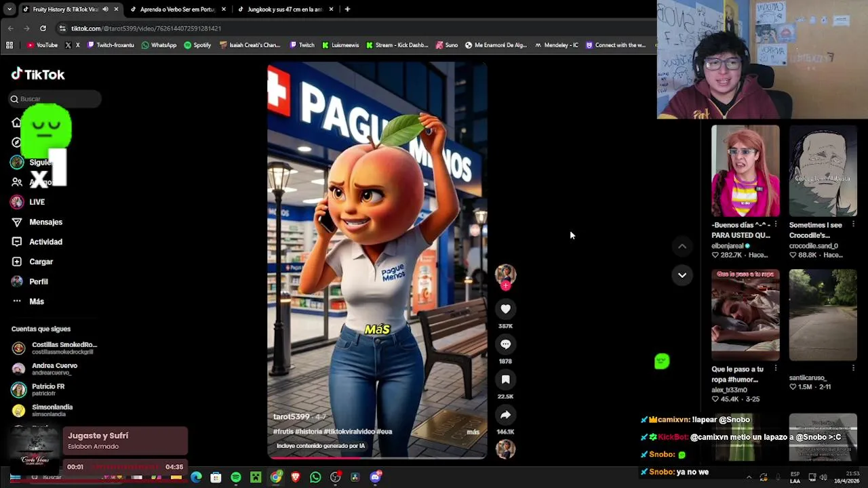Open santiicaruso_ night road video thumbnail

pyautogui.click(x=823, y=315)
